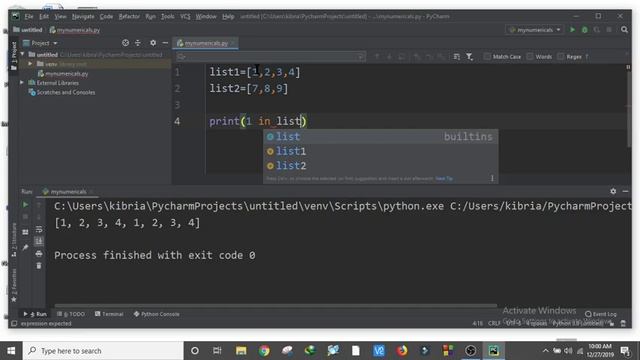Click the Next Tip link in completion popup

point(444,178)
